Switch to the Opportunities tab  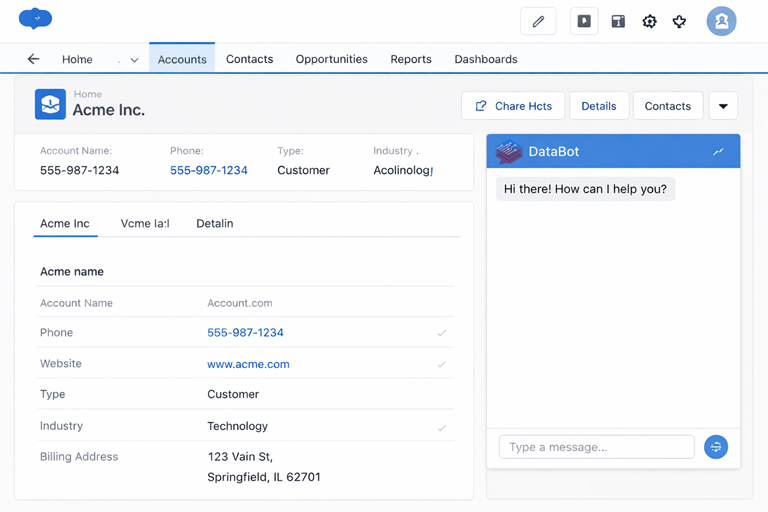click(x=331, y=59)
